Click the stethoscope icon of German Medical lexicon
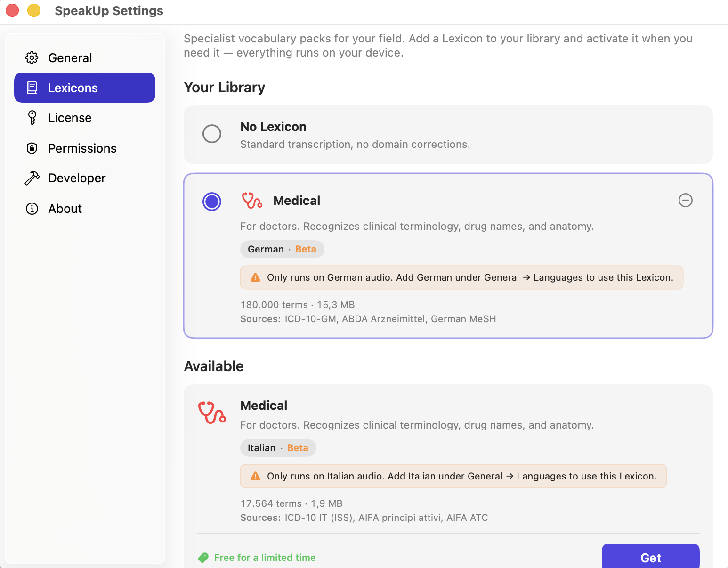Viewport: 728px width, 568px height. 252,201
